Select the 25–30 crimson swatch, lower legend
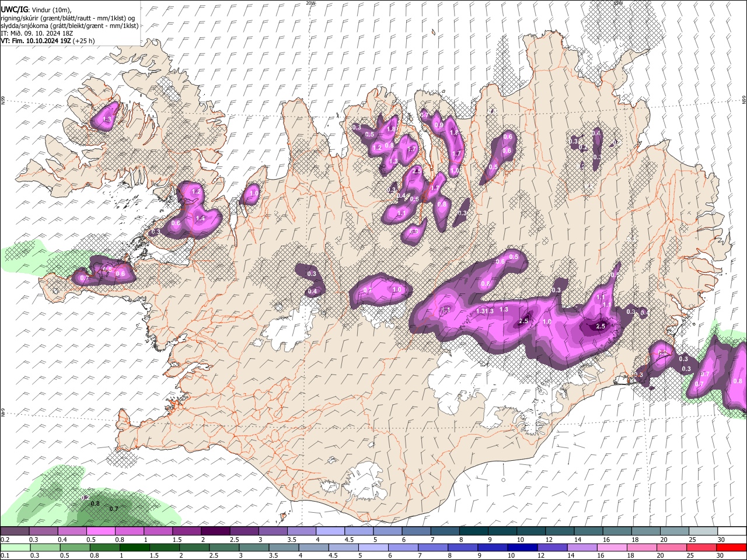The height and width of the screenshot is (560, 747). point(701,548)
